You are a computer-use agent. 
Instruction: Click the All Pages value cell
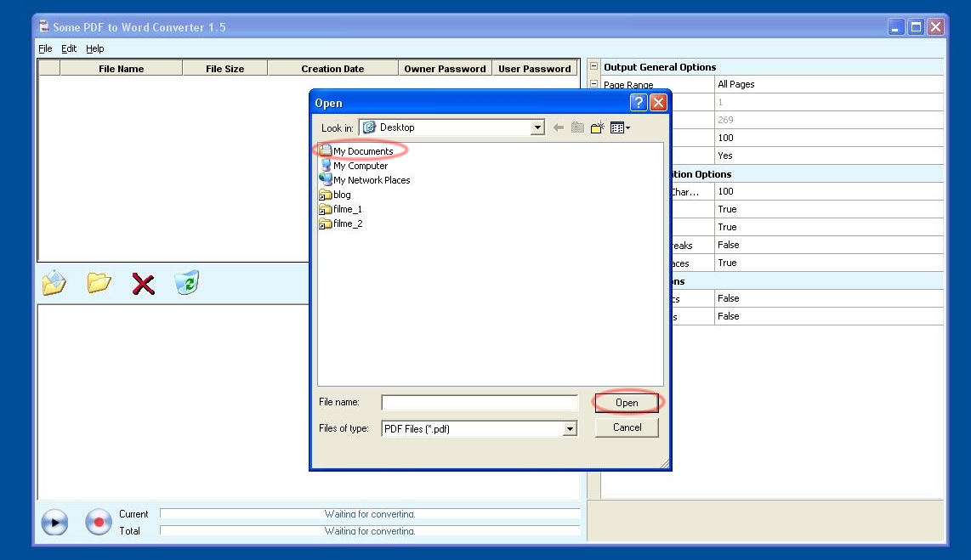[x=828, y=84]
